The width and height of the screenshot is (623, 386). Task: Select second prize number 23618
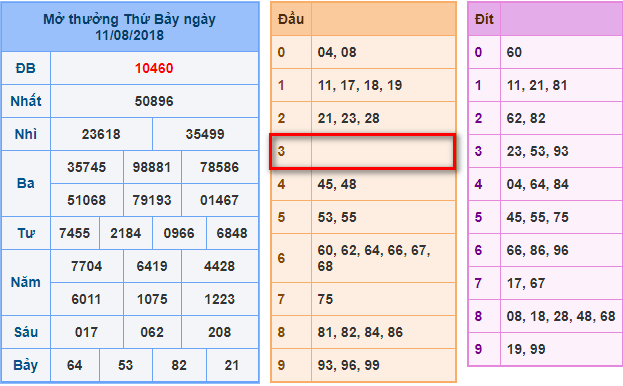pos(101,134)
